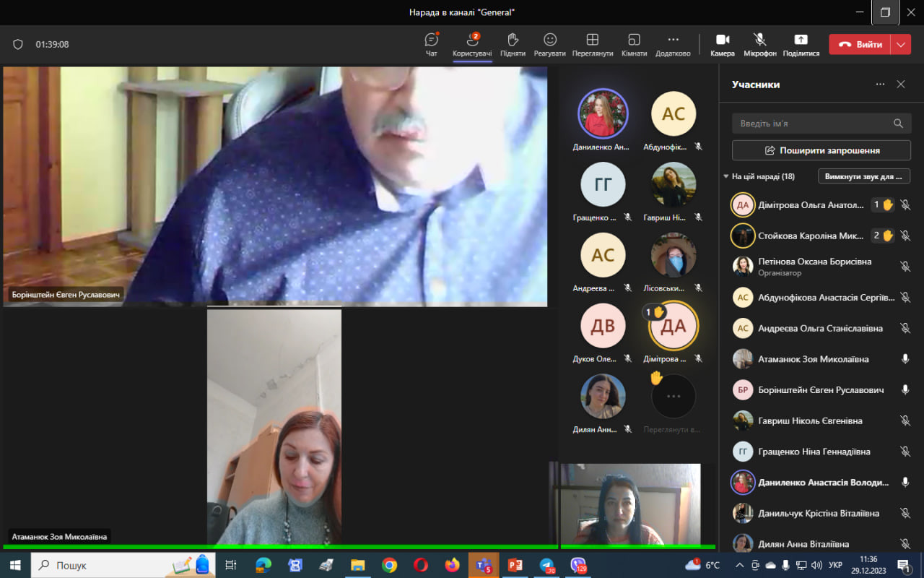Image resolution: width=924 pixels, height=578 pixels.
Task: Open the Додатково more actions menu
Action: click(673, 45)
